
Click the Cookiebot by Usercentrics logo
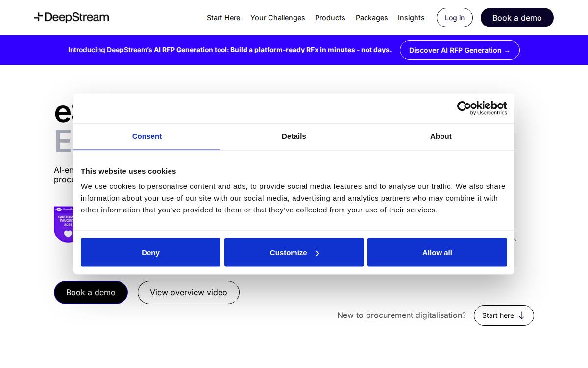482,108
